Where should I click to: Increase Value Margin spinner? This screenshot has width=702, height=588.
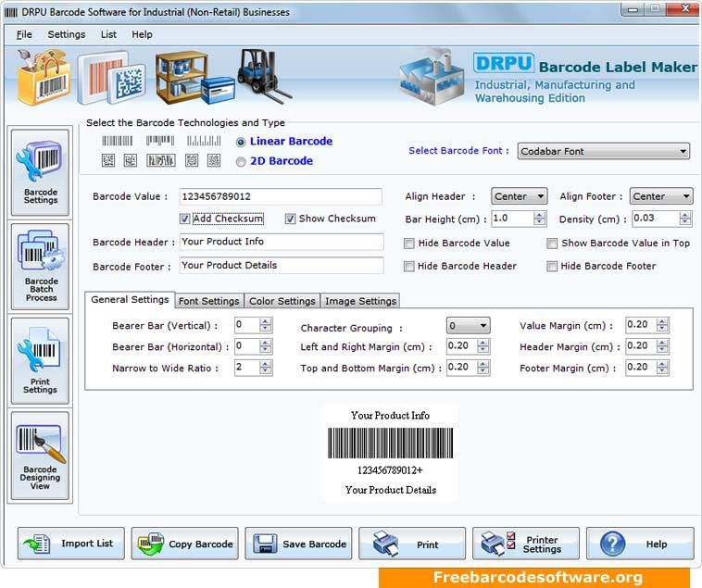coord(662,321)
